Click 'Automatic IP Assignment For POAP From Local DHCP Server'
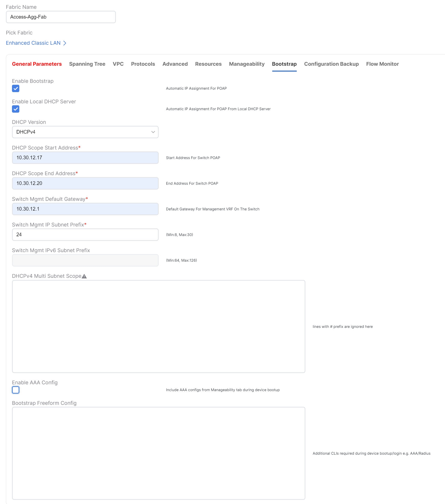The height and width of the screenshot is (504, 445). [x=218, y=109]
